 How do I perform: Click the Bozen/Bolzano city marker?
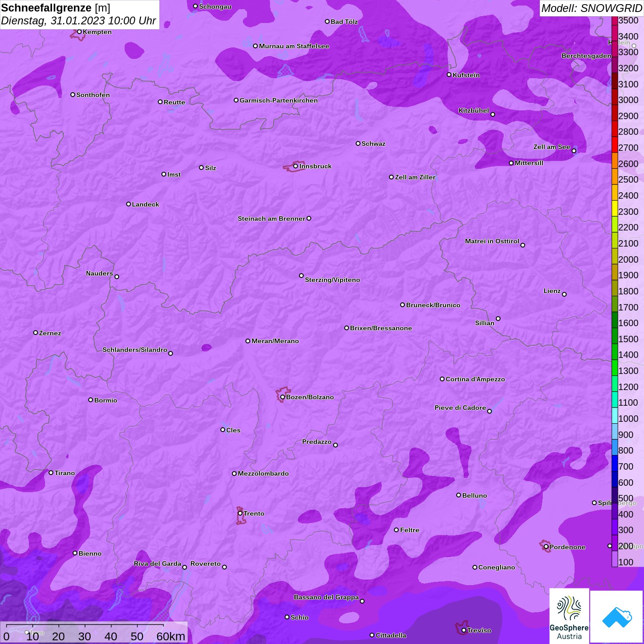(282, 397)
